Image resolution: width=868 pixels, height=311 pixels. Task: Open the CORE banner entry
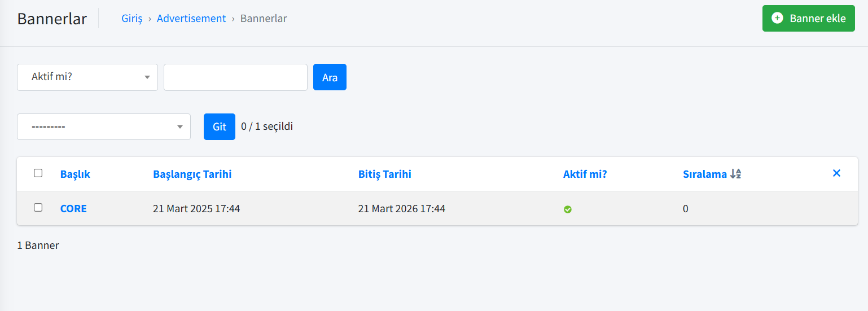click(x=73, y=208)
